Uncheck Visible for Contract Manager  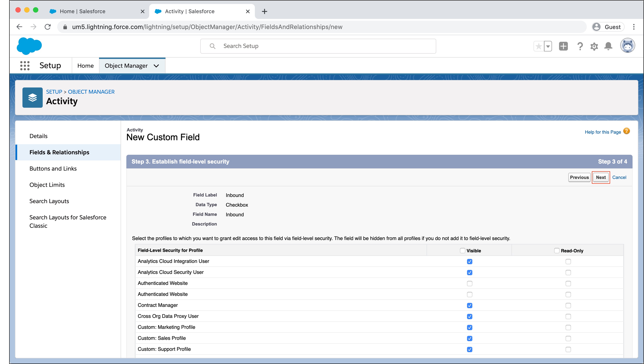point(469,306)
